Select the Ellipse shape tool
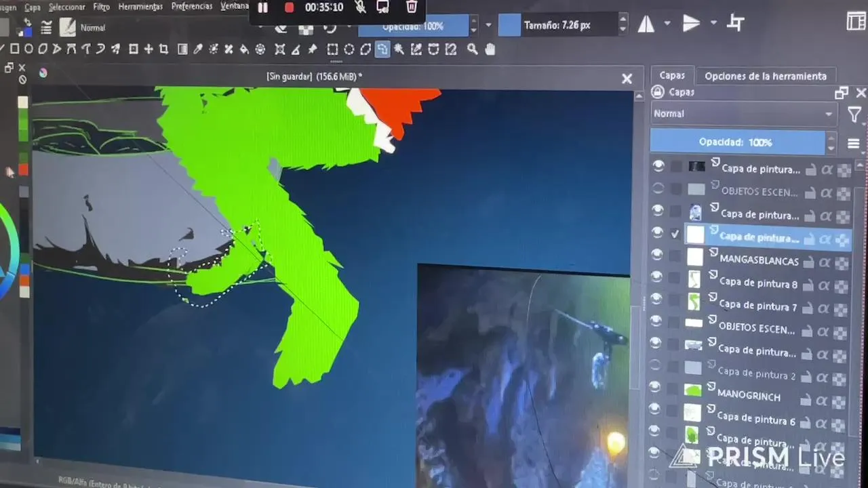This screenshot has height=488, width=868. tap(28, 49)
